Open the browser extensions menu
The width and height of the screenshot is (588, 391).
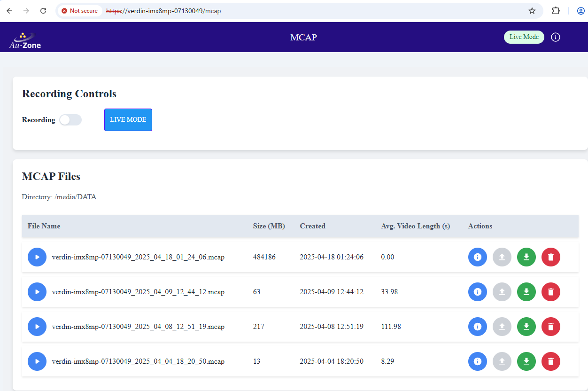point(556,11)
